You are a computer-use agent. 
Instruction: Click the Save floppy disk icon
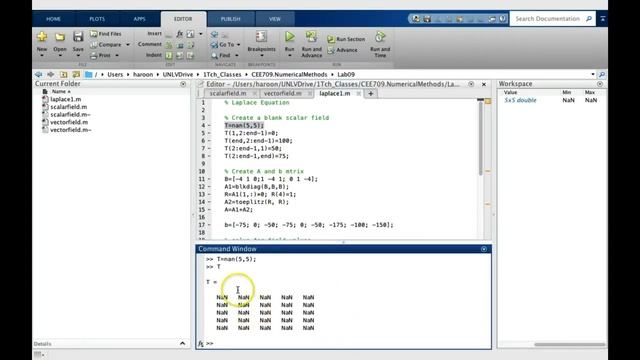tap(78, 37)
